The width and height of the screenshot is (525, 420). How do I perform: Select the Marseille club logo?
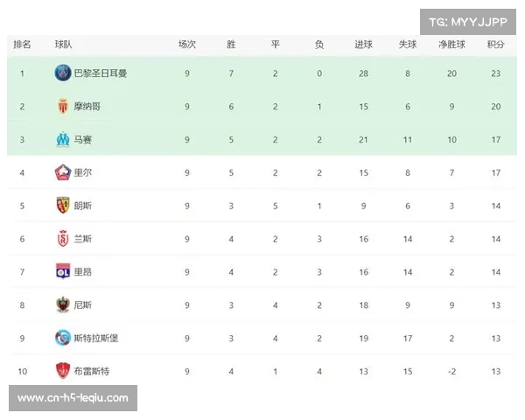[63, 139]
